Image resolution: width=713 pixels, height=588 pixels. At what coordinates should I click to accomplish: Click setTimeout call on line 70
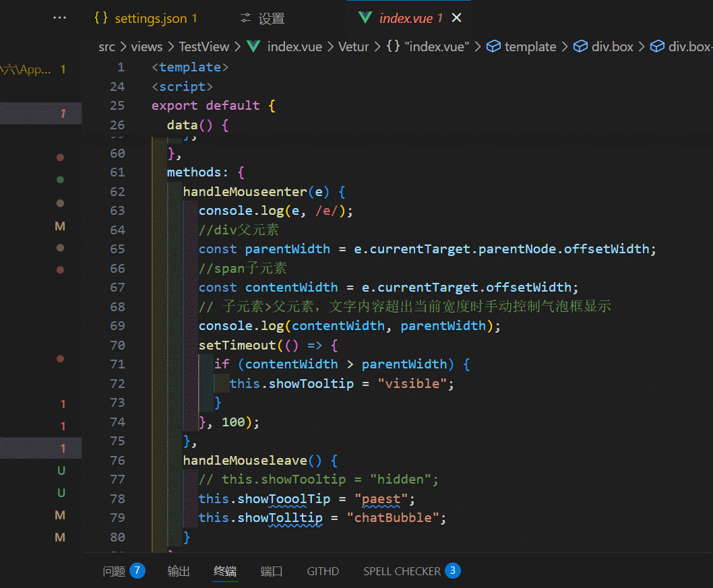point(237,346)
